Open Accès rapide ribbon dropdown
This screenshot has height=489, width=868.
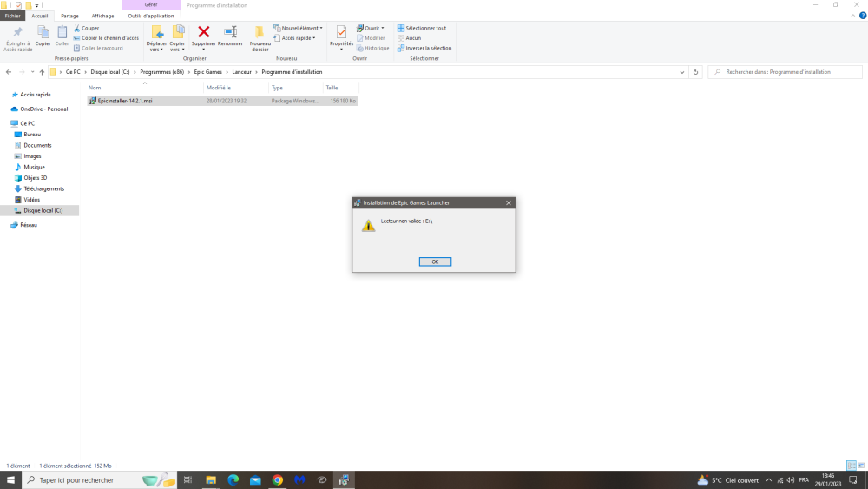coord(294,38)
